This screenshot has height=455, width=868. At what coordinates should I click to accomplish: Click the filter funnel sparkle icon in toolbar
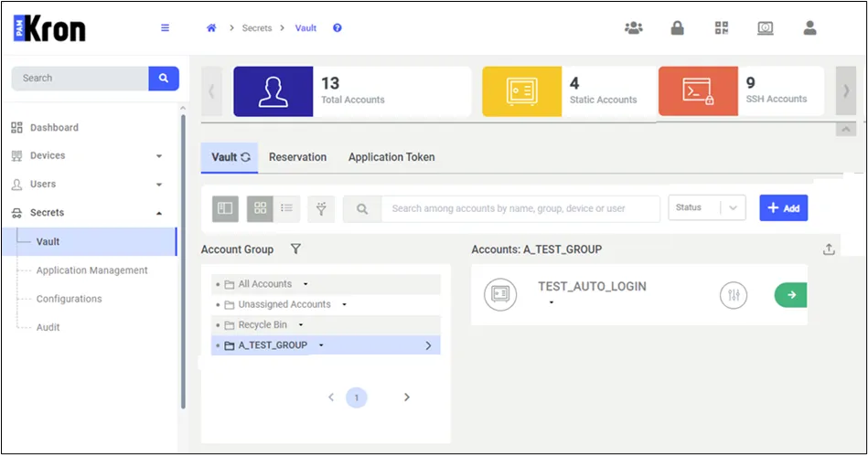click(x=321, y=208)
